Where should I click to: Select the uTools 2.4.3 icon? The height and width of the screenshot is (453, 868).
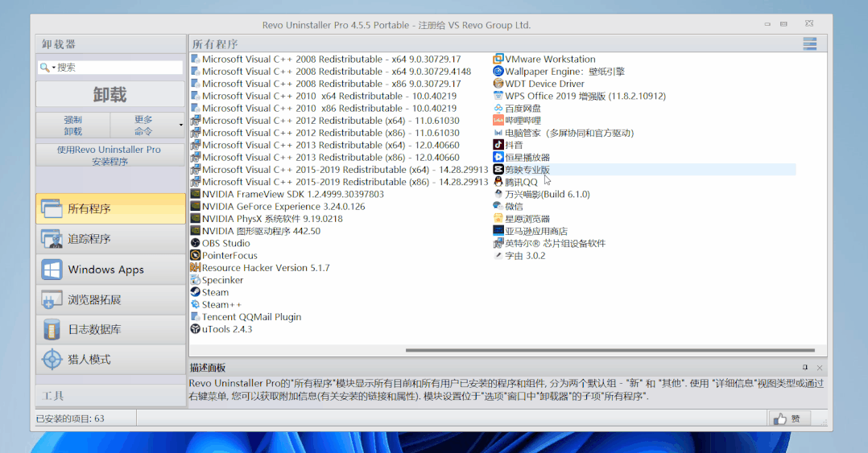click(195, 328)
